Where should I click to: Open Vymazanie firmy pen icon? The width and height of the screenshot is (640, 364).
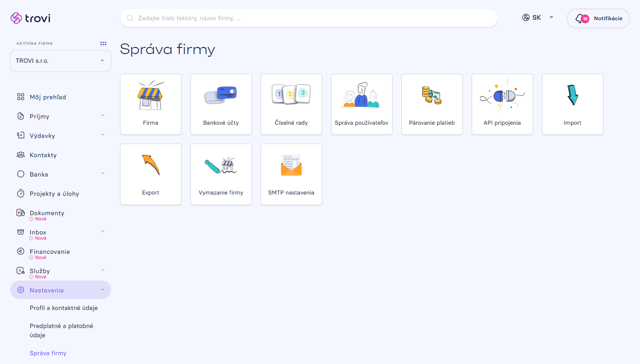click(221, 166)
